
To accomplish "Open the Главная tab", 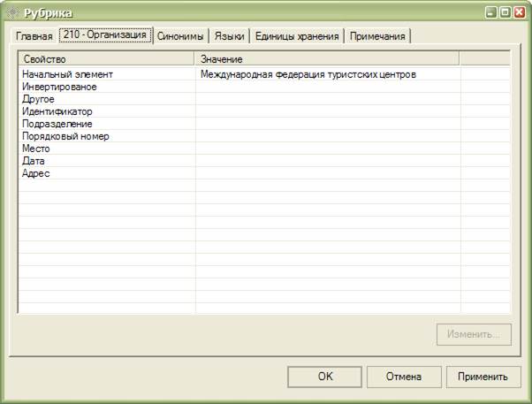I will (34, 36).
